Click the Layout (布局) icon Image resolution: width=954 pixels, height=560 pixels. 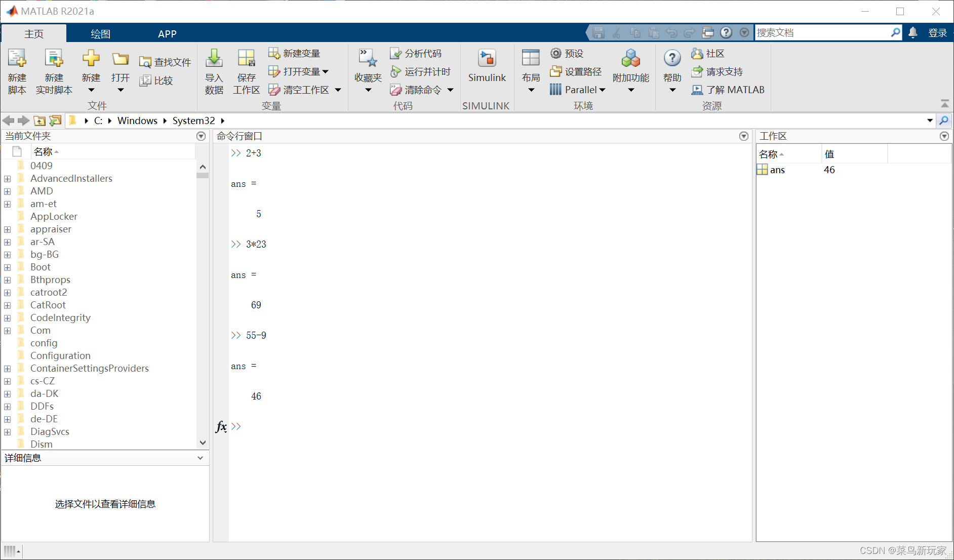pyautogui.click(x=531, y=58)
